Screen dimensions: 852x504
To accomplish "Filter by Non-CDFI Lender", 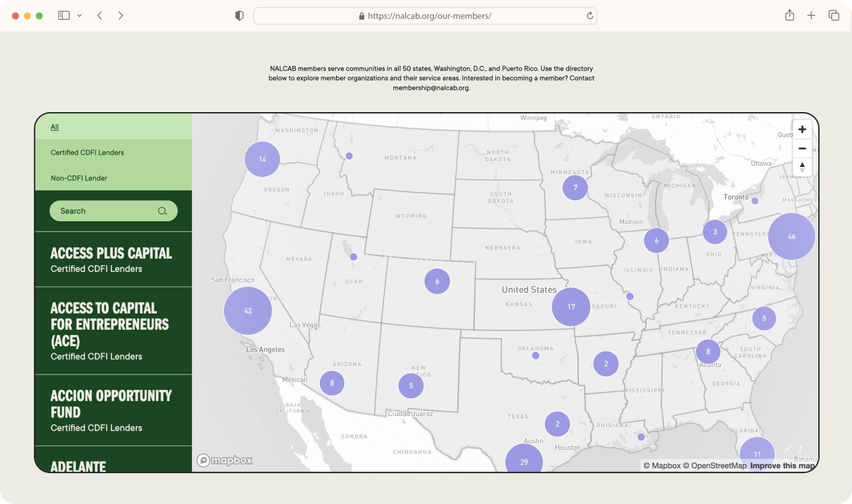I will pos(113,178).
